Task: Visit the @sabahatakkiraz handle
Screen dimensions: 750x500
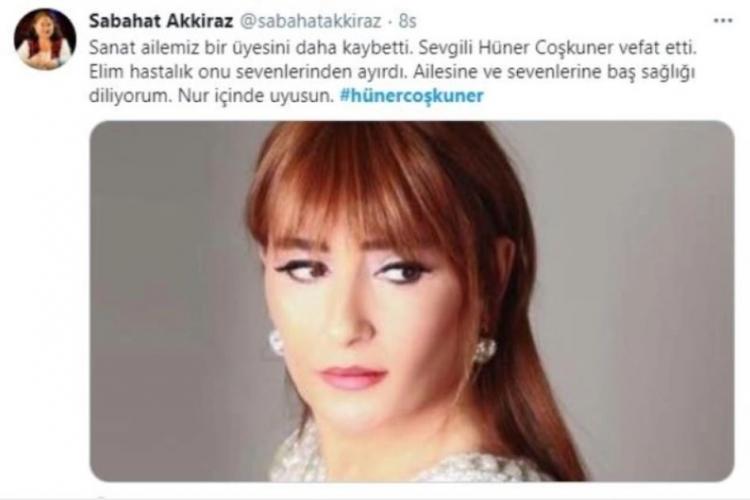Action: [310, 21]
